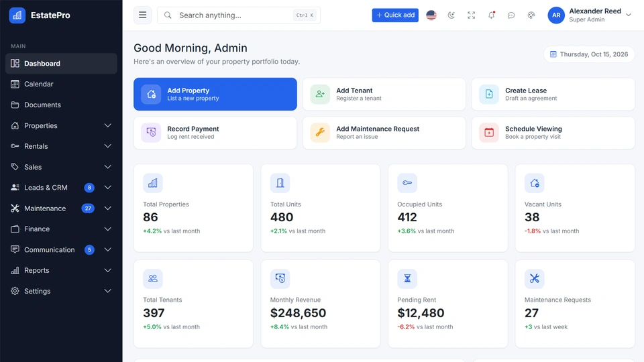Screen dimensions: 644x362
Task: Open the Rentals sidebar menu
Action: 61,146
